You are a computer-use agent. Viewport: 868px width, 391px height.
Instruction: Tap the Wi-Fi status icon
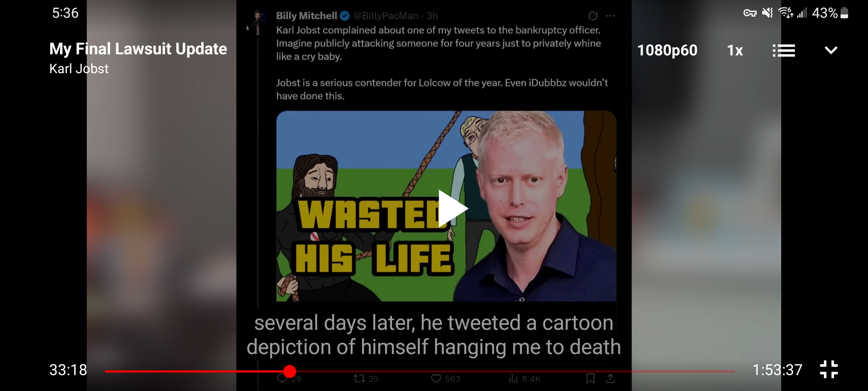(786, 13)
